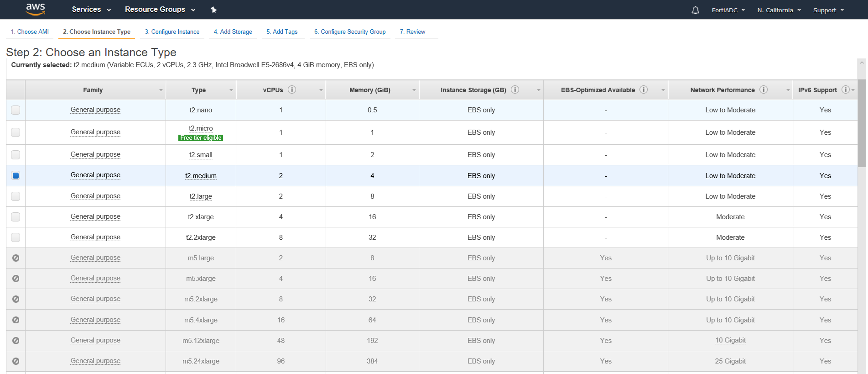Open General purpose link in m5.24xlarge row

pyautogui.click(x=95, y=361)
